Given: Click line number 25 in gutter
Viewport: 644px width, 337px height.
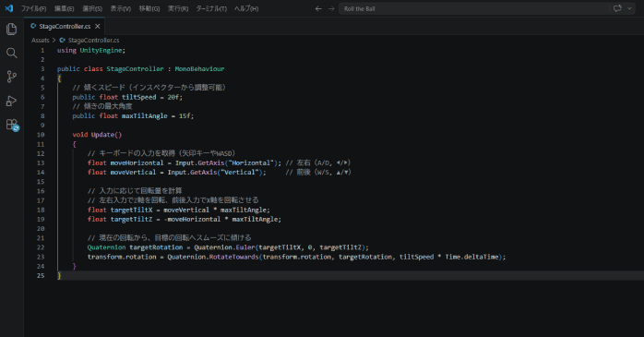Looking at the screenshot, I should [41, 276].
